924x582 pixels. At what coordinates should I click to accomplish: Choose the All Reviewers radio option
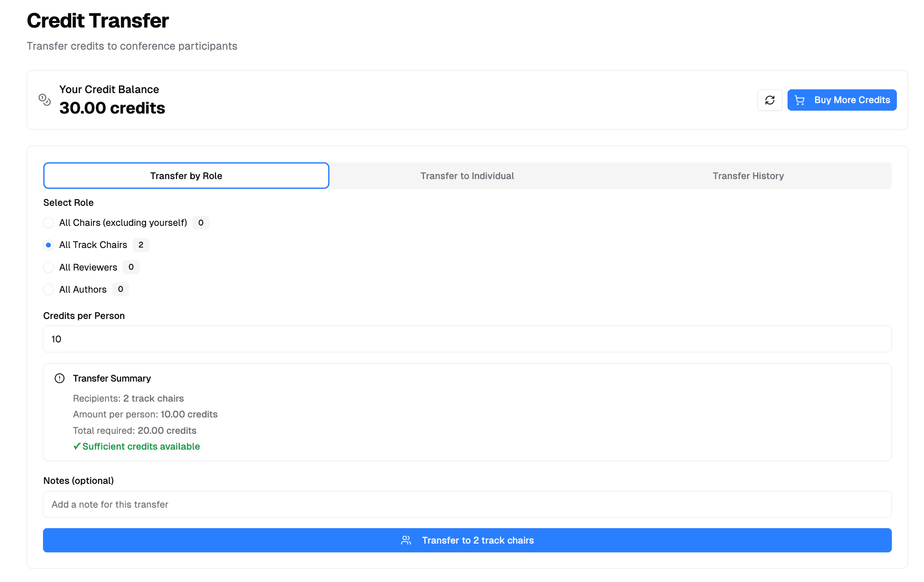click(48, 267)
